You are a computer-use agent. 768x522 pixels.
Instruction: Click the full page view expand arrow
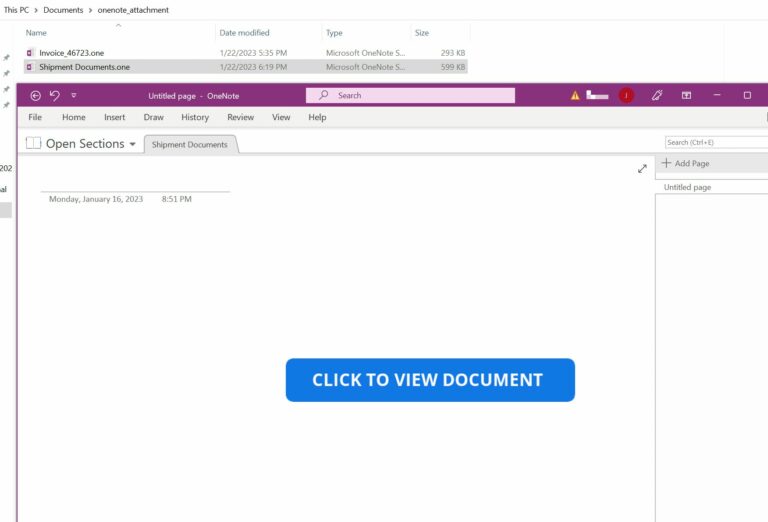pyautogui.click(x=643, y=169)
